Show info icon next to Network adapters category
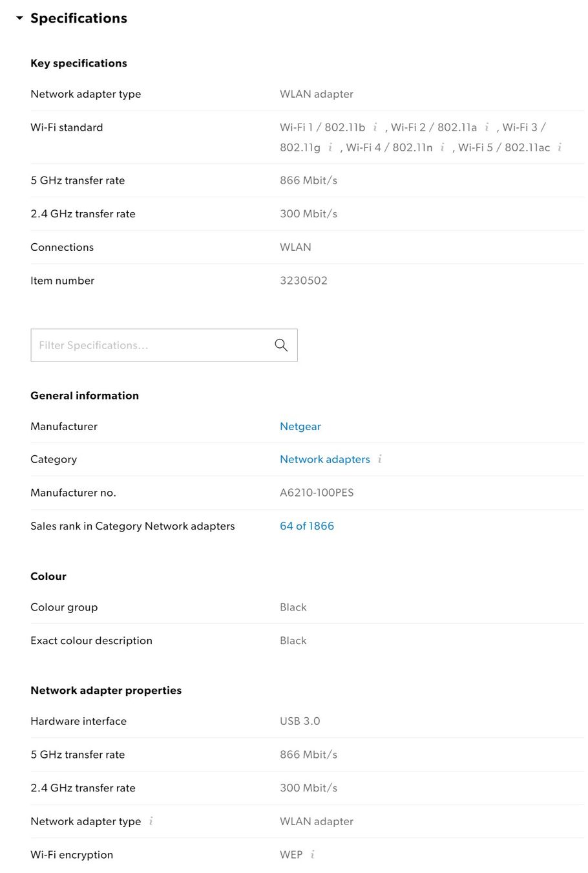 click(x=380, y=459)
